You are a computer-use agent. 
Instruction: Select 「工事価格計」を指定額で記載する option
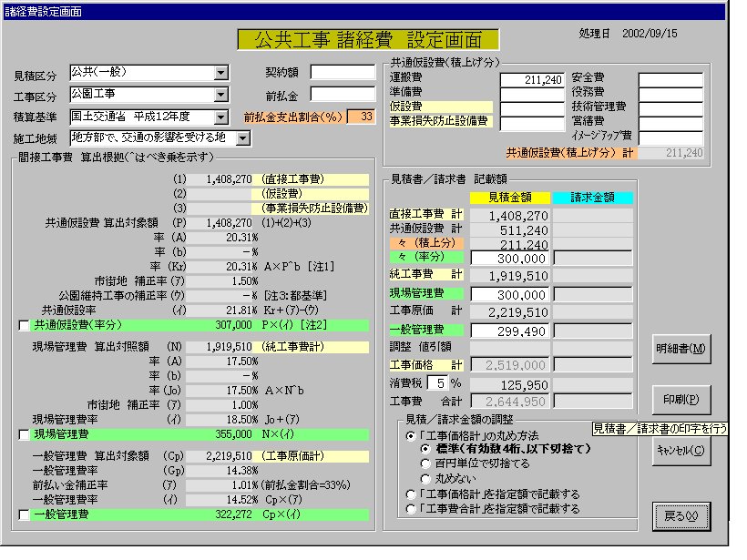(411, 494)
